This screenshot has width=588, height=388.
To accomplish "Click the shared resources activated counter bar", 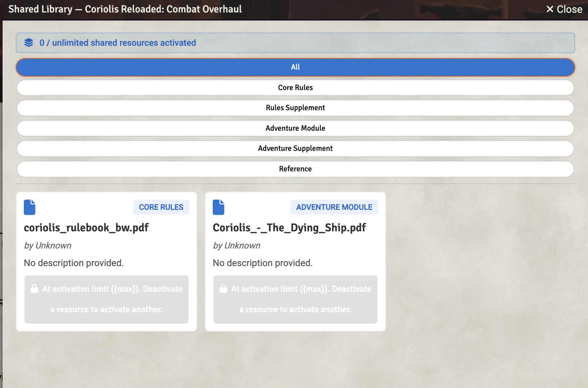I will coord(295,43).
